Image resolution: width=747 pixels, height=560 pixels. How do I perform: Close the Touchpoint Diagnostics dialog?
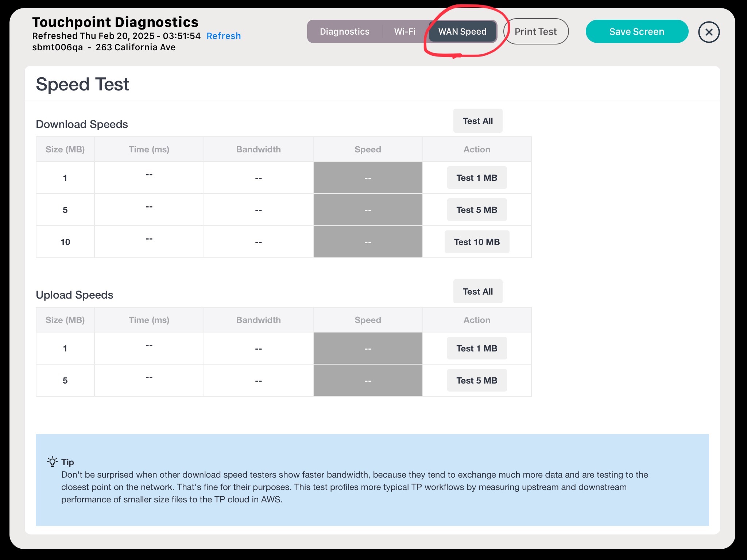click(709, 32)
